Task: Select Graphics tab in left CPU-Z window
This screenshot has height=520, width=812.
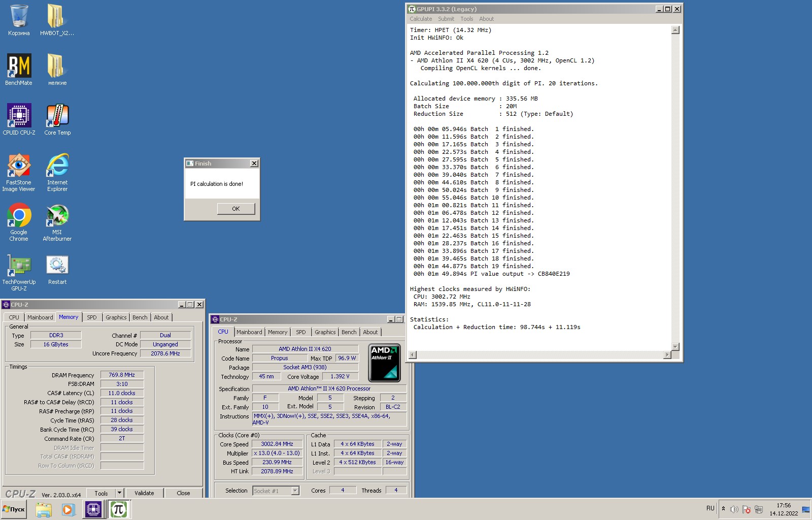Action: tap(116, 317)
